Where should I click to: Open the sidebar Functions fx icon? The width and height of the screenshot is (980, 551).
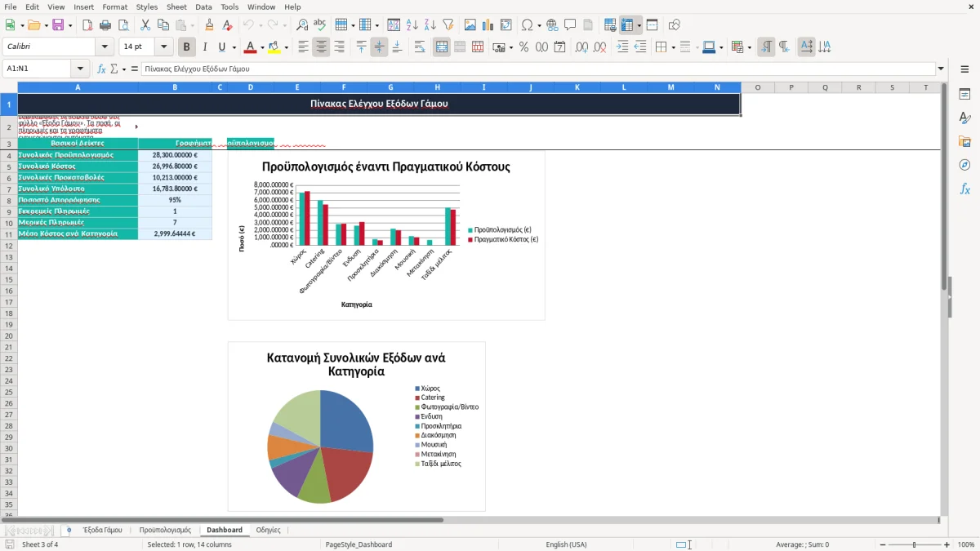(964, 189)
